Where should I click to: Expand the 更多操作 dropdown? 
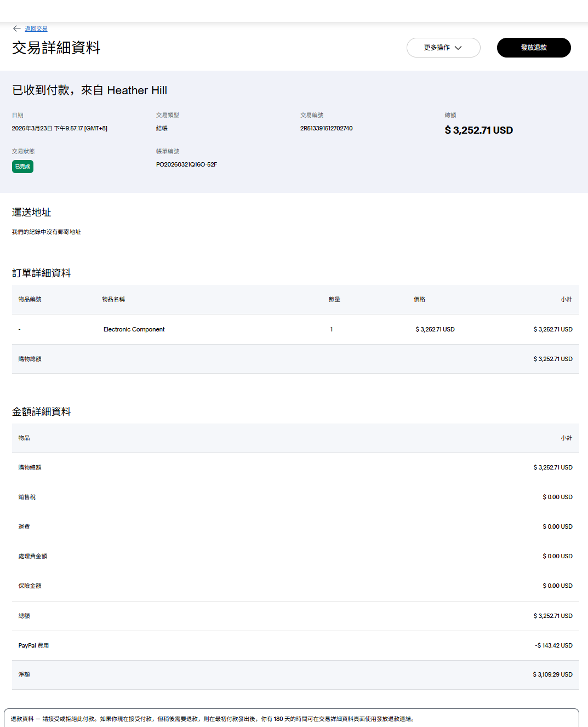click(x=443, y=48)
